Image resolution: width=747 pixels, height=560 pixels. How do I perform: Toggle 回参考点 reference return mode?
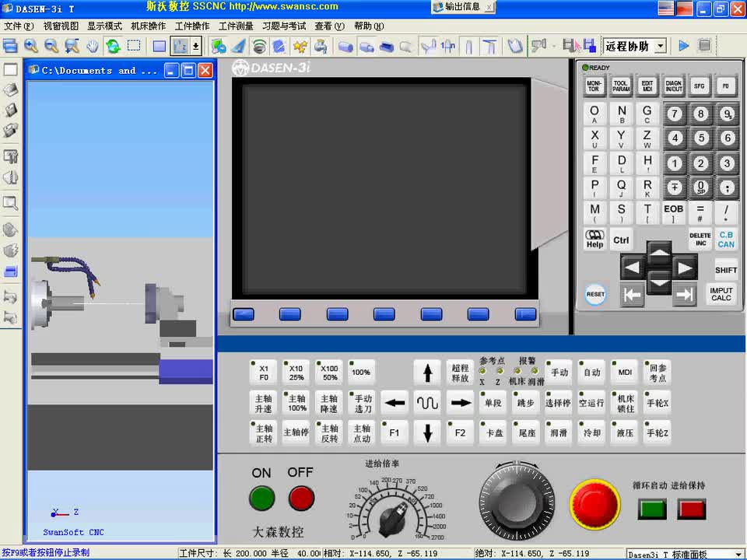(658, 373)
